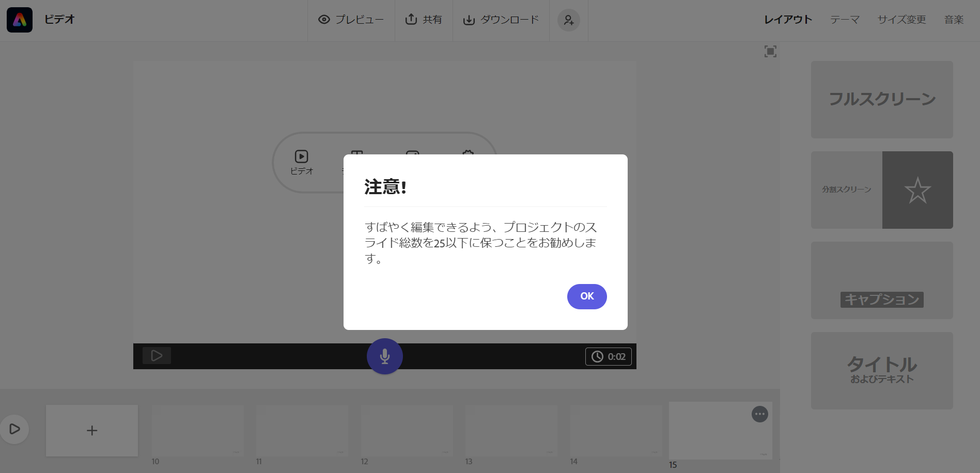Select the レイアウト tab

tap(787, 19)
